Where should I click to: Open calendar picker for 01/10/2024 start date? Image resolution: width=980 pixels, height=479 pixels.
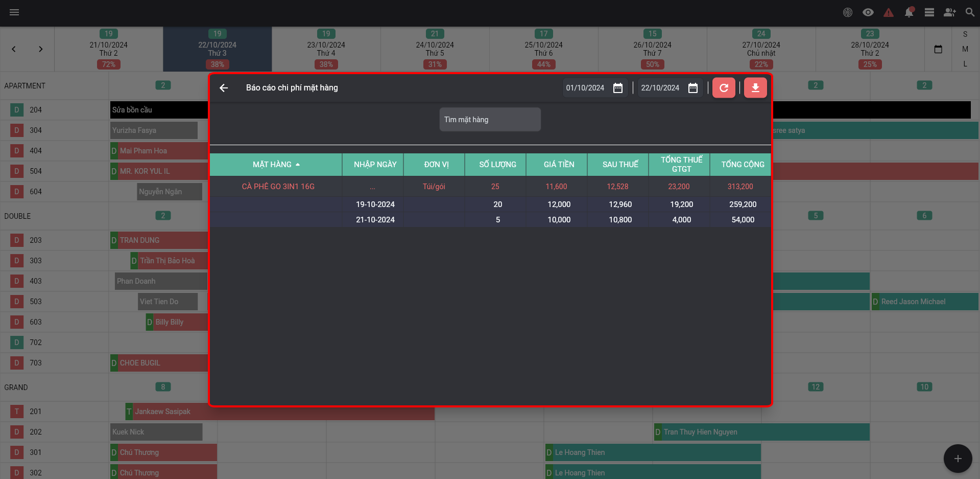coord(618,88)
